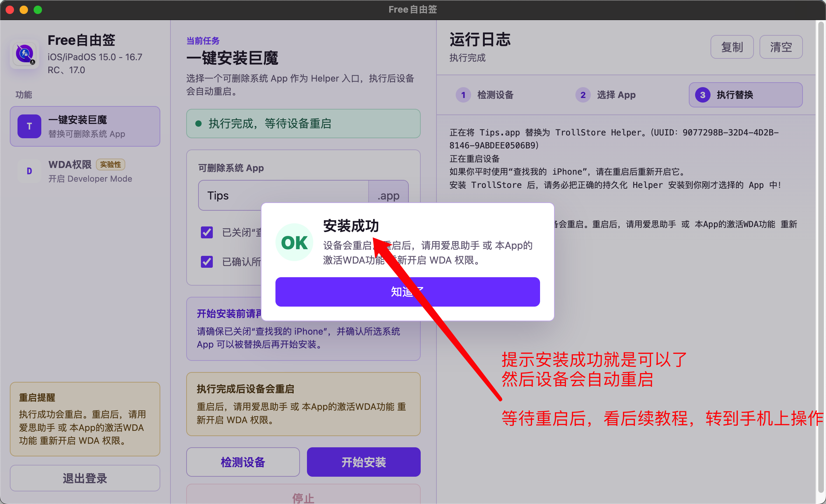
Task: Toggle the 已确认所 confirmation checkbox
Action: pyautogui.click(x=207, y=261)
